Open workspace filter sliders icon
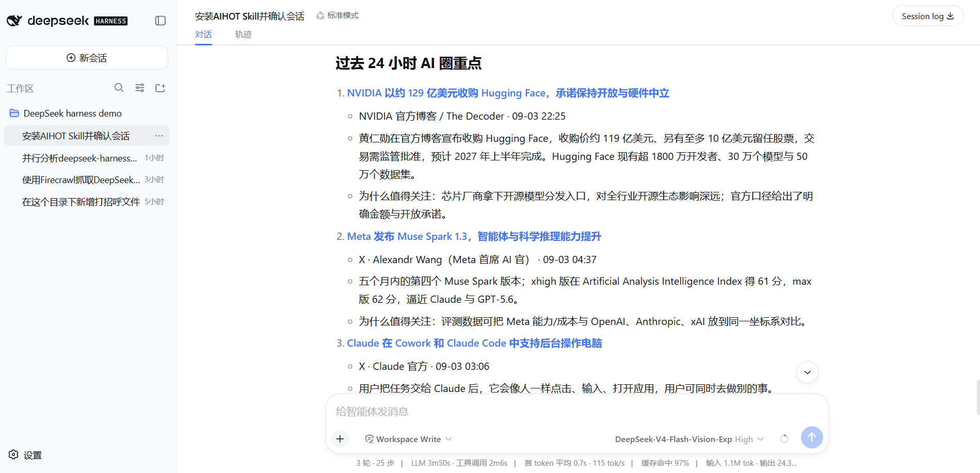 tap(140, 88)
